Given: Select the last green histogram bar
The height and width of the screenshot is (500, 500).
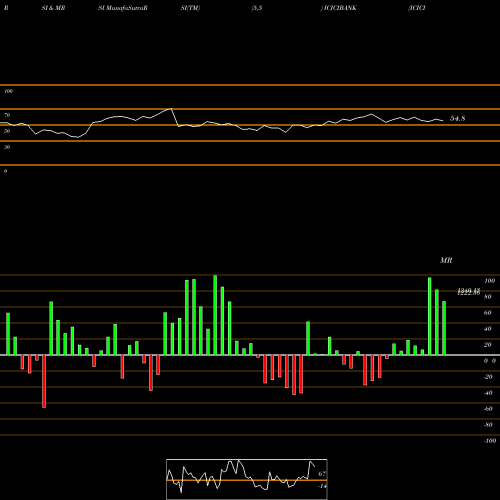Looking at the screenshot, I should point(444,328).
